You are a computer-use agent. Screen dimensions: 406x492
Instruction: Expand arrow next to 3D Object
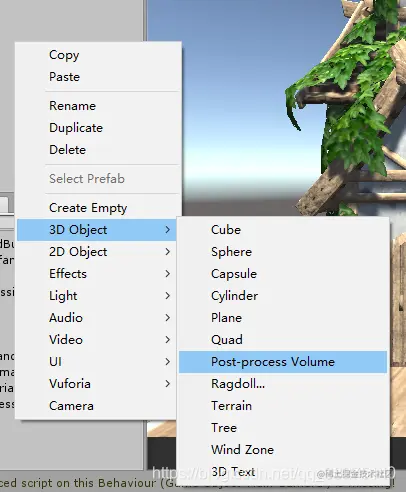click(x=168, y=230)
